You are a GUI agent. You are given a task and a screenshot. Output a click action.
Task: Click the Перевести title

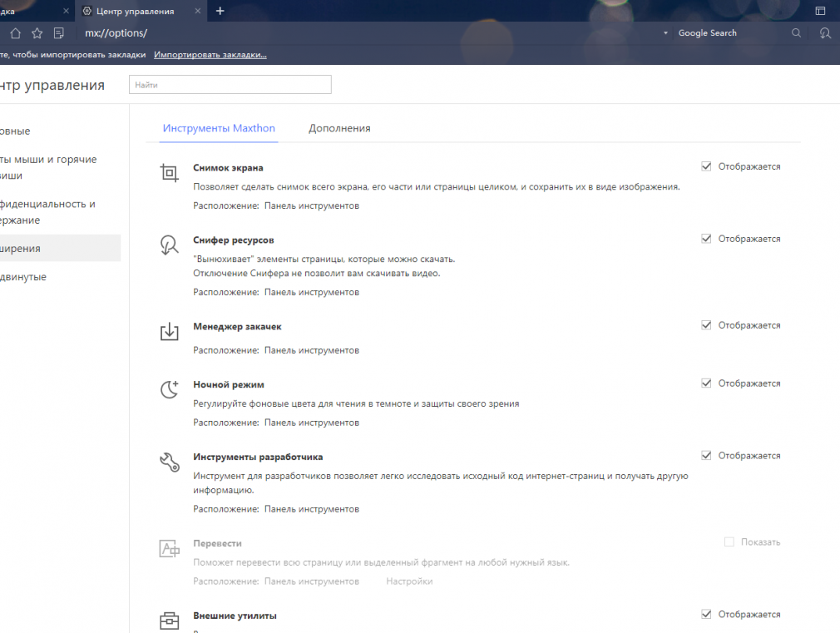click(218, 543)
